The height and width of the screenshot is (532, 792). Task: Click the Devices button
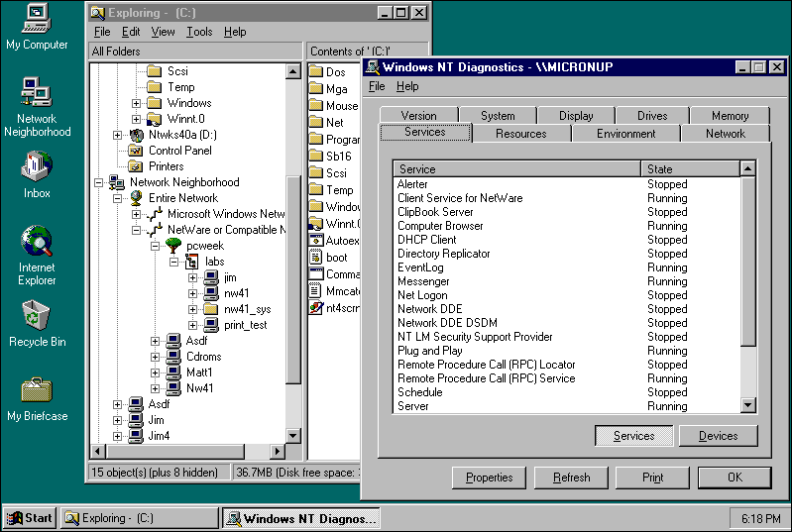pyautogui.click(x=718, y=436)
